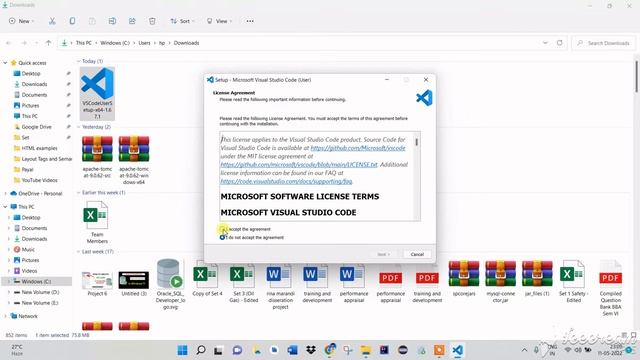The height and width of the screenshot is (360, 640).
Task: Click the Rename icon in Explorer toolbar
Action: (x=112, y=21)
